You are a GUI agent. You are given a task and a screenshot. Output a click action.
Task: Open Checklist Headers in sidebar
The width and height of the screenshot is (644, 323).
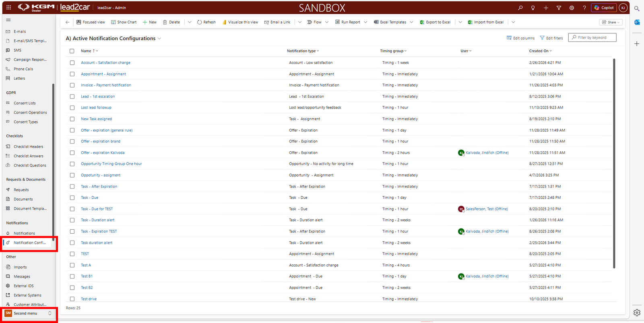point(28,147)
